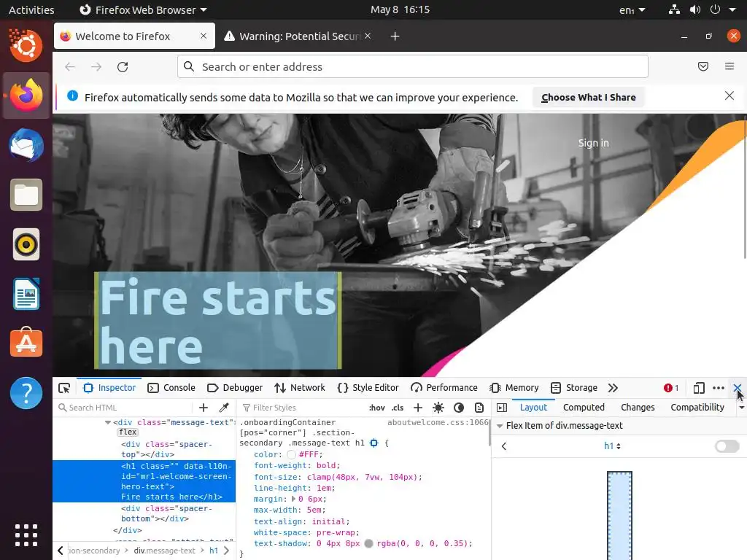
Task: Activate the element picker tool in devtools
Action: point(64,388)
